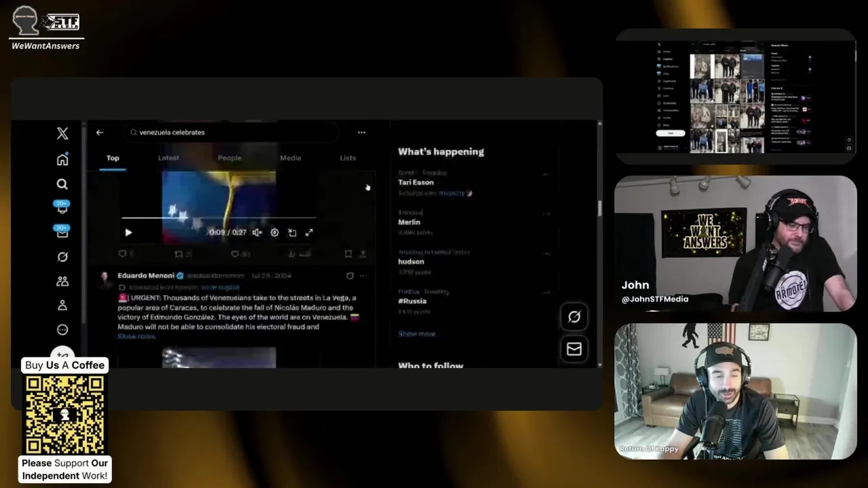The image size is (868, 488).
Task: Bookmark the flag video post
Action: 348,253
